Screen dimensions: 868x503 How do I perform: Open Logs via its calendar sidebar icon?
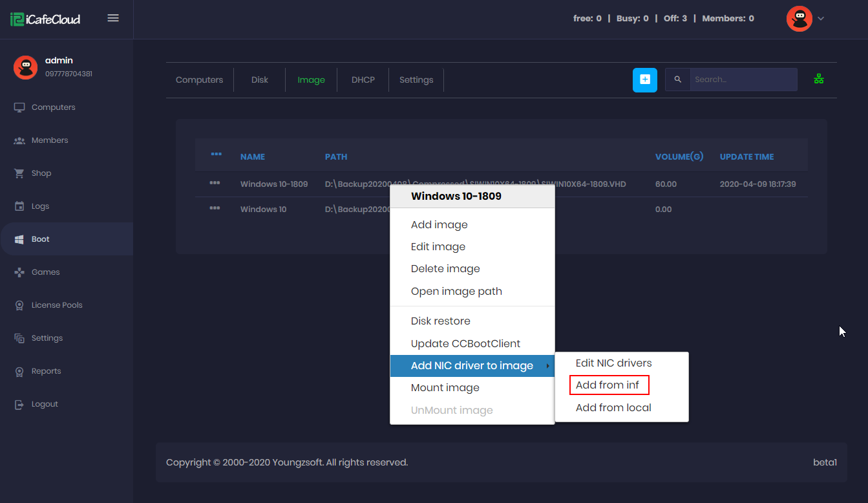[x=20, y=206]
